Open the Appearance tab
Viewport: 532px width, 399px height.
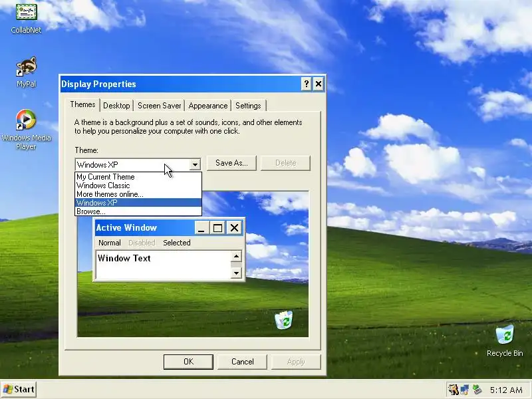coord(208,106)
